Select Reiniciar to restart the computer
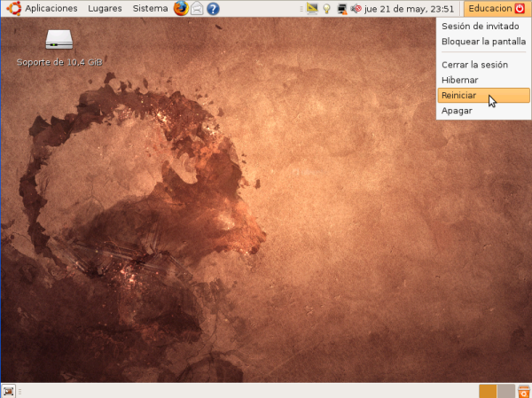Screen dimensions: 532x398 458,95
